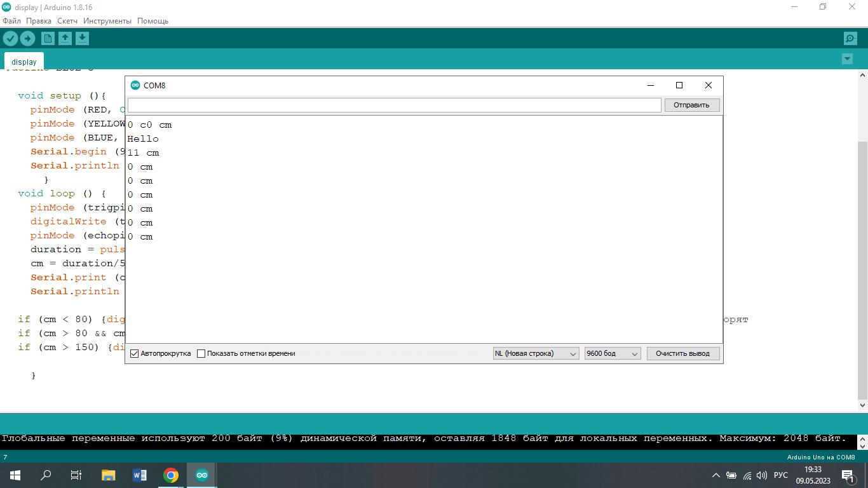Image resolution: width=868 pixels, height=488 pixels.
Task: Open the Windows Start menu
Action: coord(15,475)
